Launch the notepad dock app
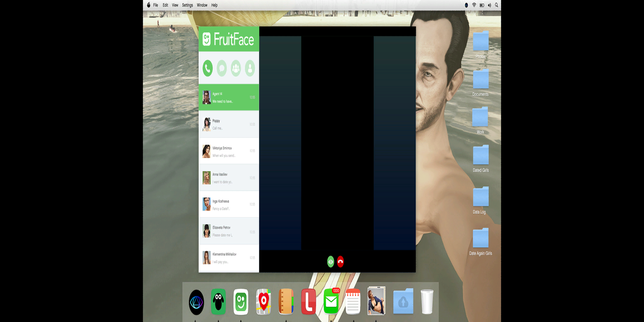The width and height of the screenshot is (644, 322). pyautogui.click(x=353, y=302)
